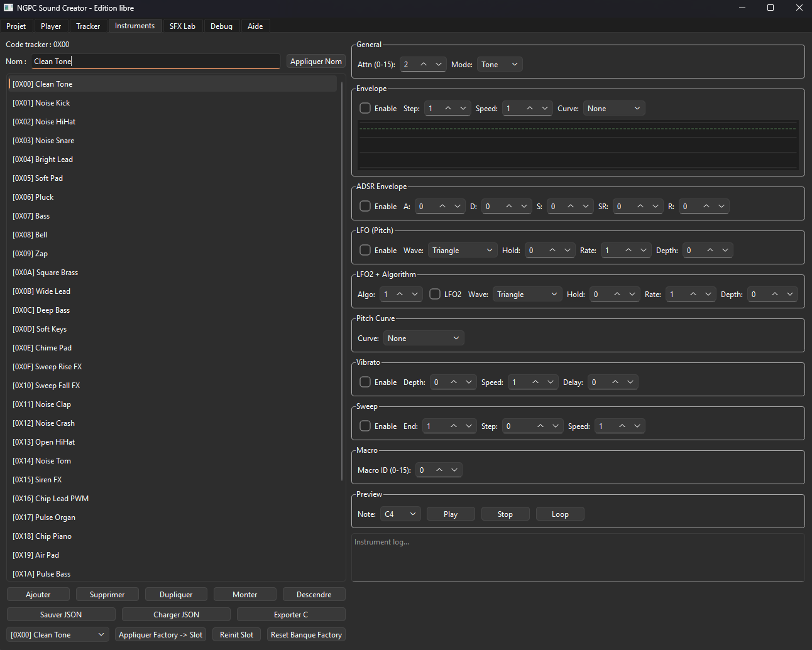Decrease ADSR D value using down arrow

click(x=524, y=207)
